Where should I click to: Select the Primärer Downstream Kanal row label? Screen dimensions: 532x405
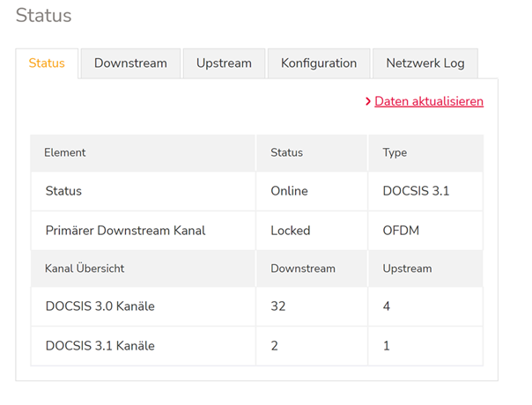point(125,231)
